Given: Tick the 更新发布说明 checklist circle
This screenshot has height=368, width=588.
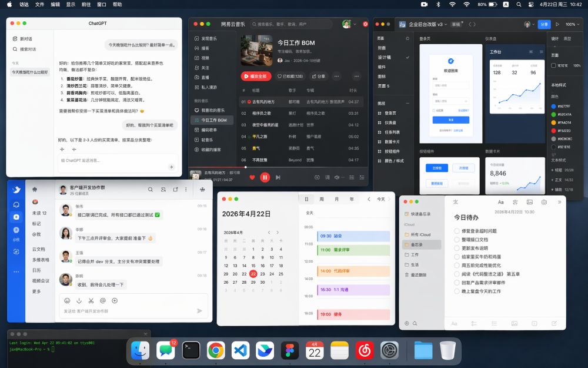Looking at the screenshot, I should (457, 248).
